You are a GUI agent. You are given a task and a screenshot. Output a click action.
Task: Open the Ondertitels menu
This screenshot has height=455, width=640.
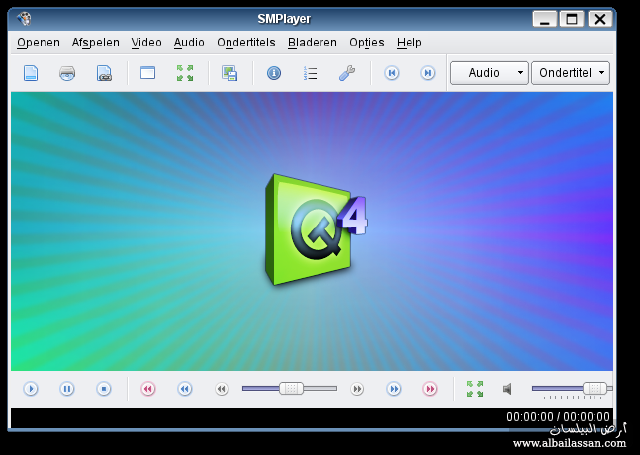[246, 42]
